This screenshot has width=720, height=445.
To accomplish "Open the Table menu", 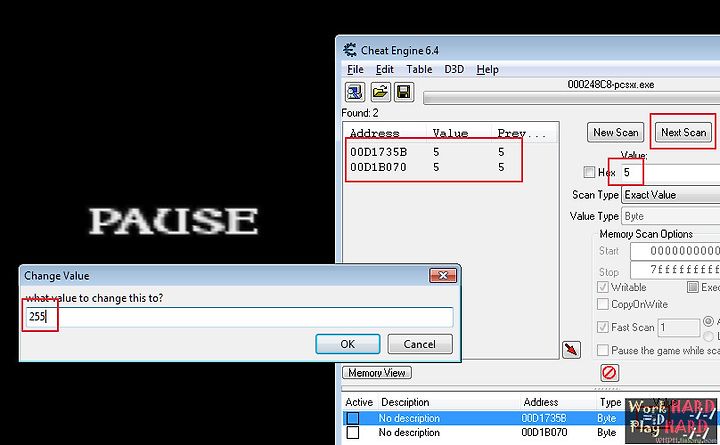I will coord(419,69).
